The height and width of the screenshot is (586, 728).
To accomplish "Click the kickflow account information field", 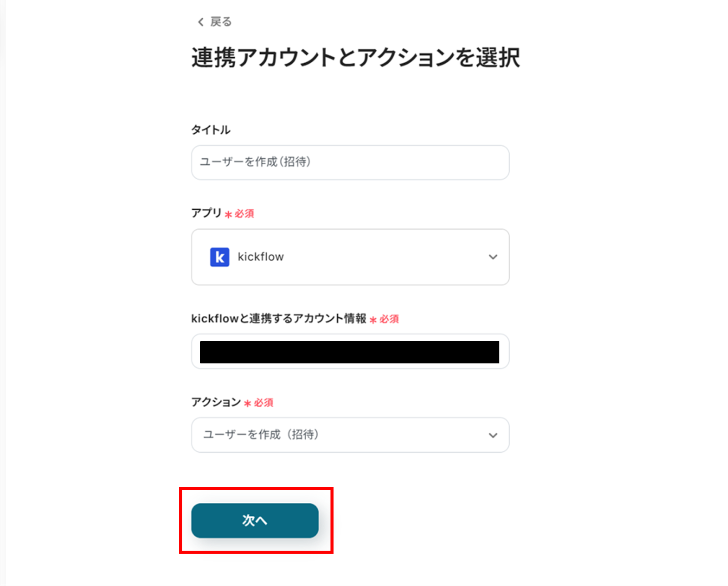I will point(350,352).
